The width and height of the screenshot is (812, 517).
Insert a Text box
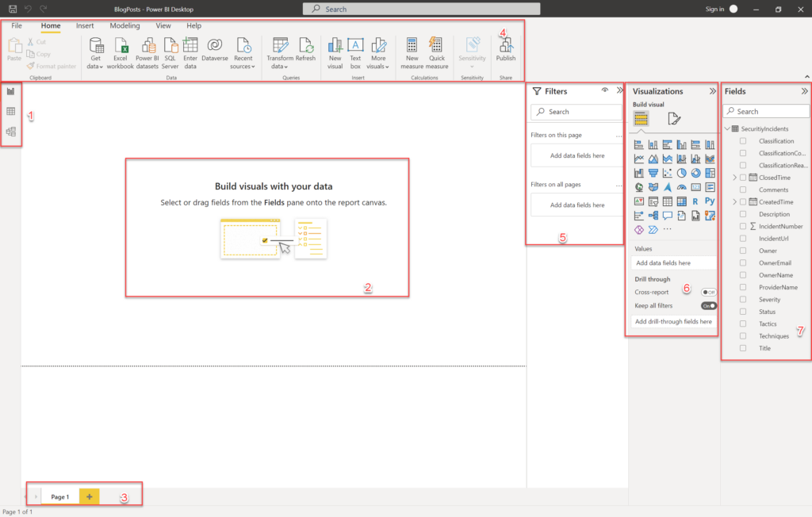tap(355, 53)
